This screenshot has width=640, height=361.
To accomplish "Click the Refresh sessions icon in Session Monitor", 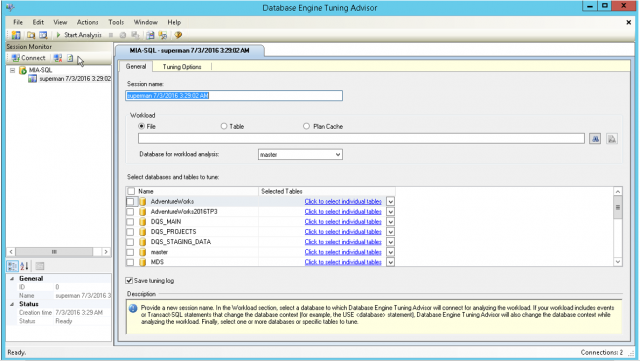I will [70, 58].
